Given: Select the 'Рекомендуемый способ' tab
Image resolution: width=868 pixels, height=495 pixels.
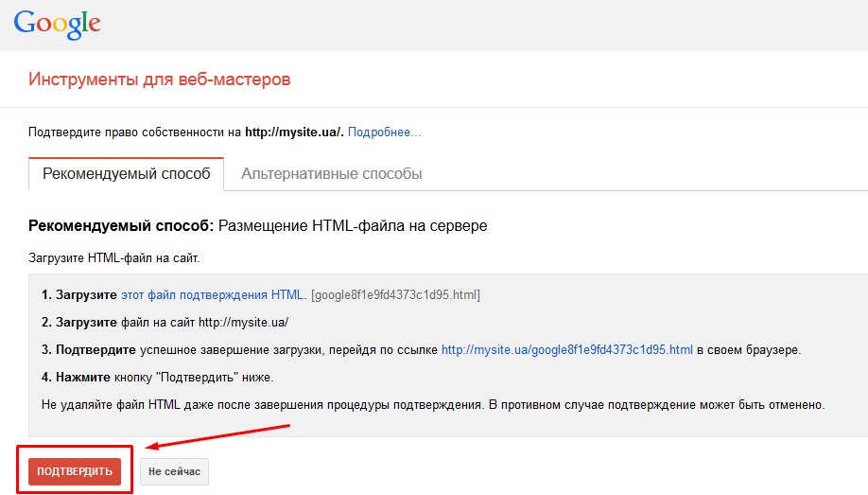Looking at the screenshot, I should click(126, 174).
